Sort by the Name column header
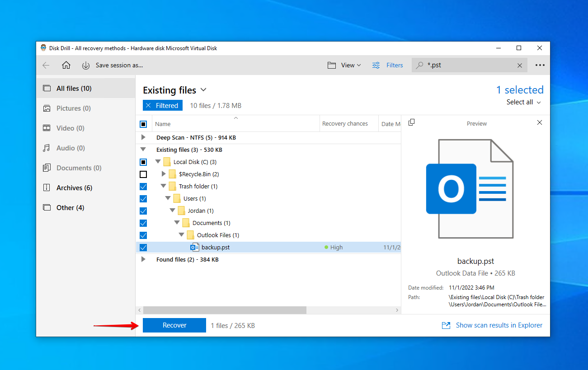This screenshot has height=370, width=588. 235,124
